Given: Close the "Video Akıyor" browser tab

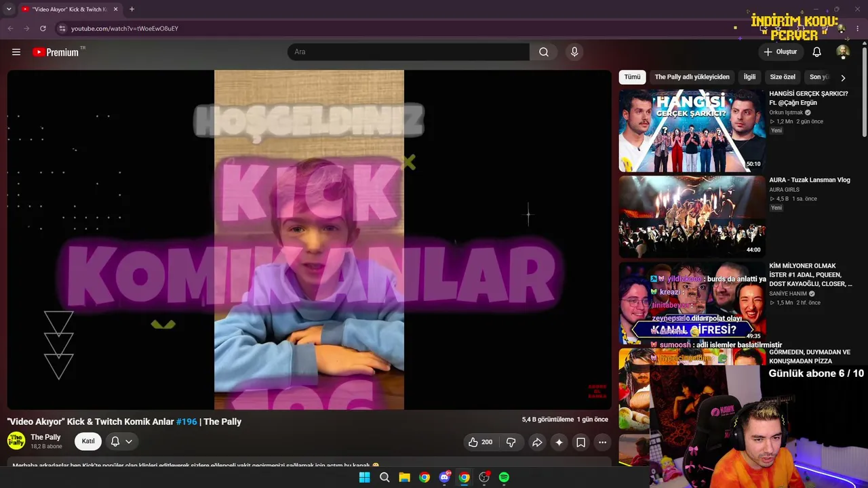Looking at the screenshot, I should [x=116, y=9].
